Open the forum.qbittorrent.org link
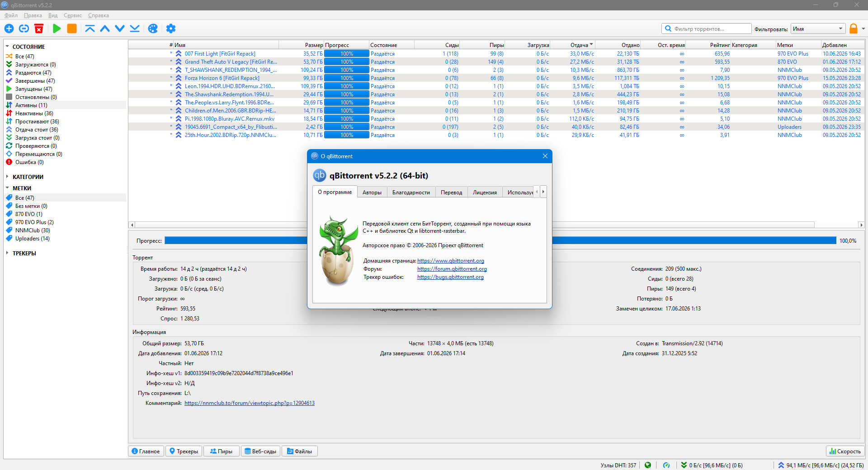Viewport: 868px width, 470px height. [x=452, y=269]
